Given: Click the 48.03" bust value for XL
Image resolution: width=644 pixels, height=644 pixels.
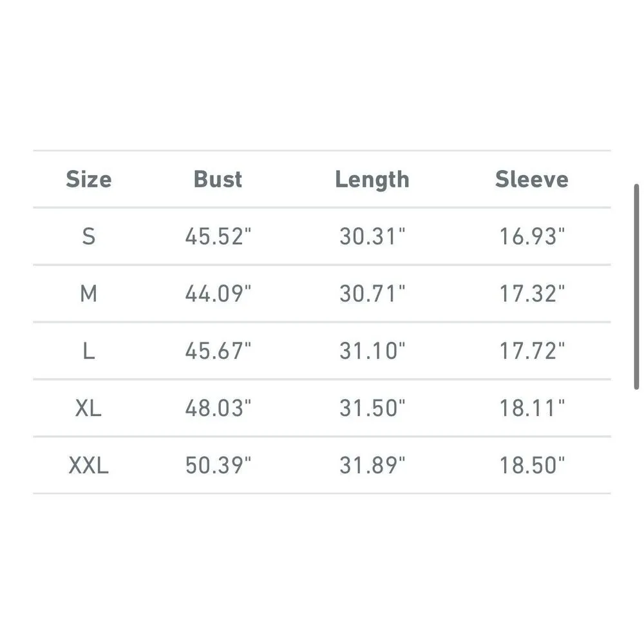Looking at the screenshot, I should pos(218,408).
